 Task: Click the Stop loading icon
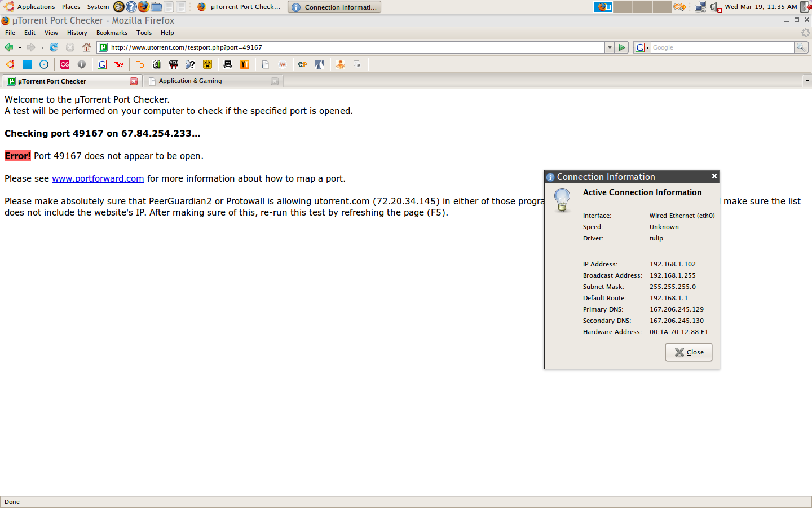click(70, 47)
